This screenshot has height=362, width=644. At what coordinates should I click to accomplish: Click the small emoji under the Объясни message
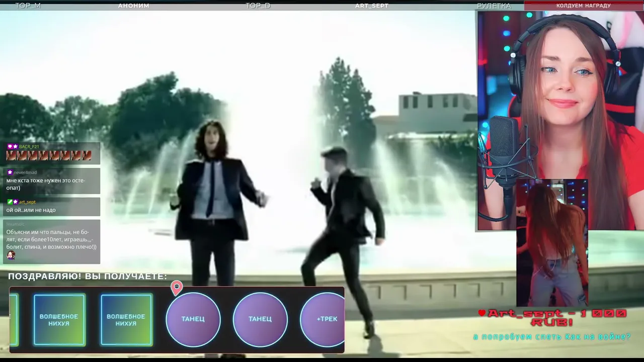(11, 255)
